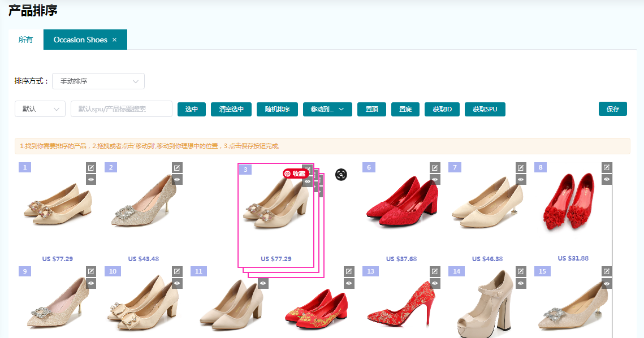Click the edit icon on product 2

177,167
